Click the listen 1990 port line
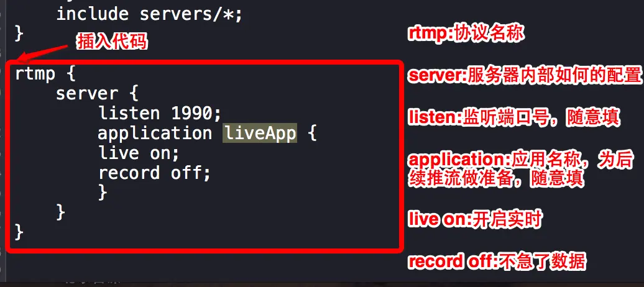The height and width of the screenshot is (287, 644). (160, 113)
